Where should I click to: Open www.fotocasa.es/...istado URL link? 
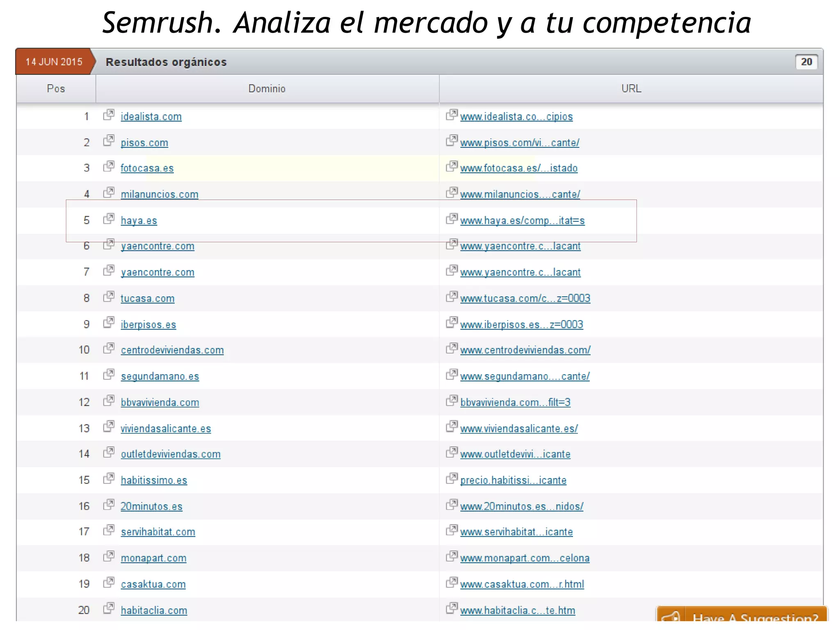coord(519,168)
